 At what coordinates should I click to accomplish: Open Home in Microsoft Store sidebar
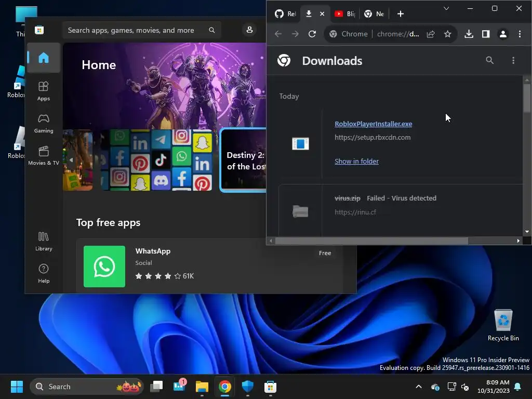(x=44, y=58)
